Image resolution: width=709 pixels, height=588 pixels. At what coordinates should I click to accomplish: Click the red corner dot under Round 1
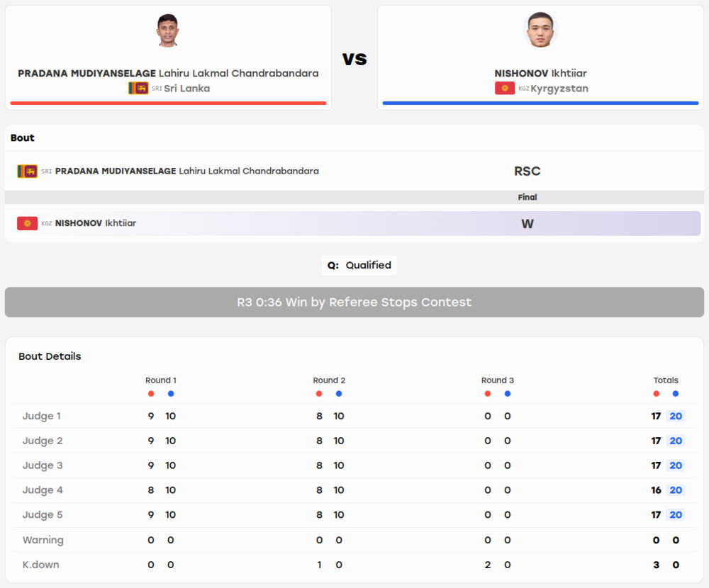point(151,394)
